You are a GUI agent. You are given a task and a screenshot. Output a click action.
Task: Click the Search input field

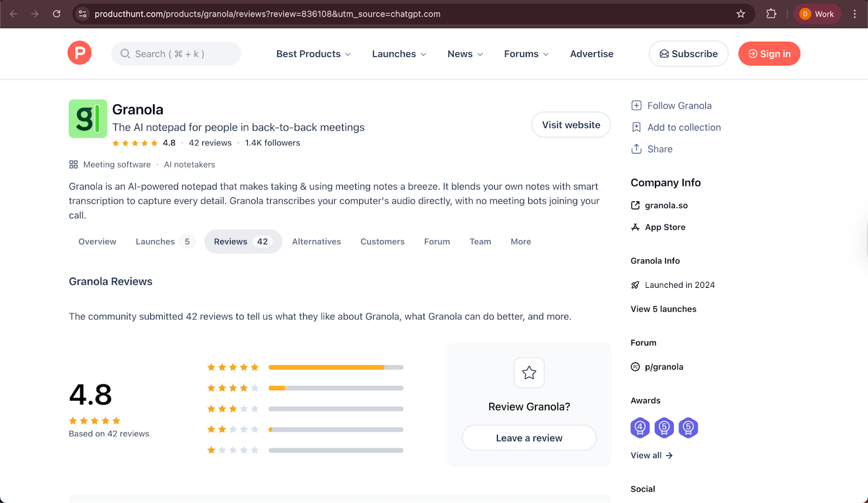pos(176,54)
